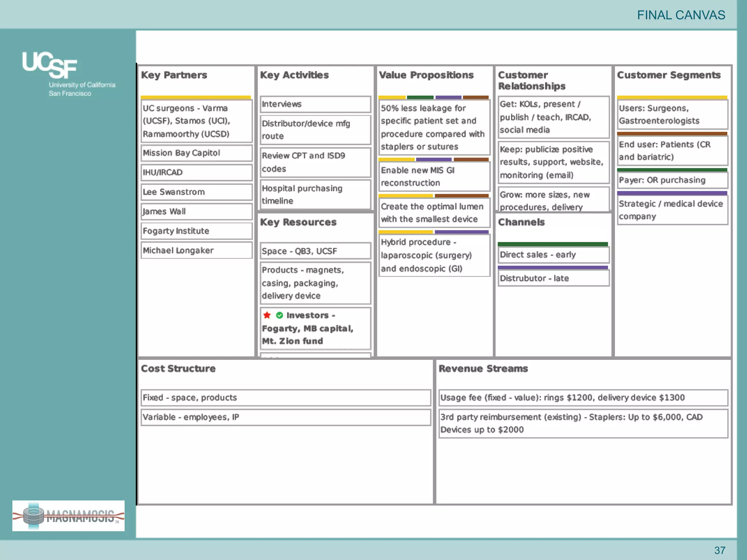The height and width of the screenshot is (560, 747).
Task: Click the red star icon beside Investors
Action: pos(267,315)
